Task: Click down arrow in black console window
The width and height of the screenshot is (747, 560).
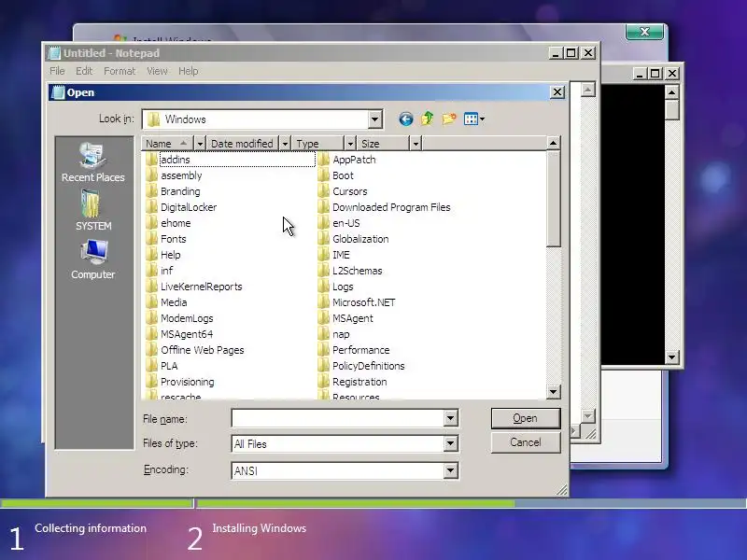Action: click(671, 357)
